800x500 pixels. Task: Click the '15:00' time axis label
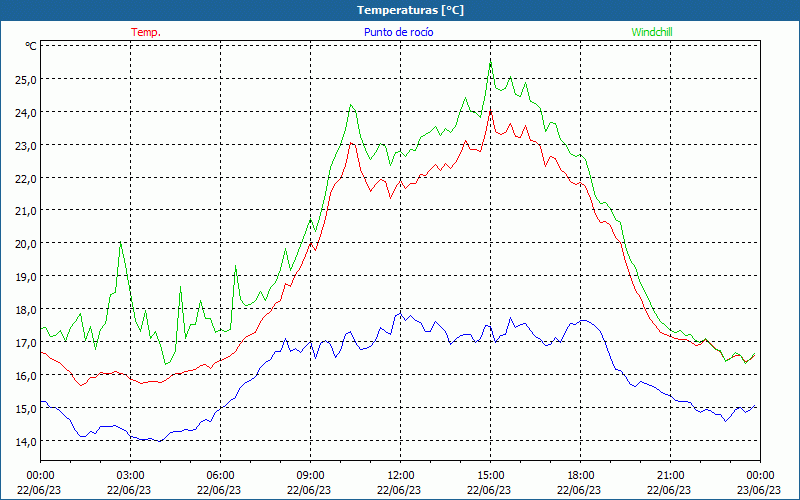(490, 476)
